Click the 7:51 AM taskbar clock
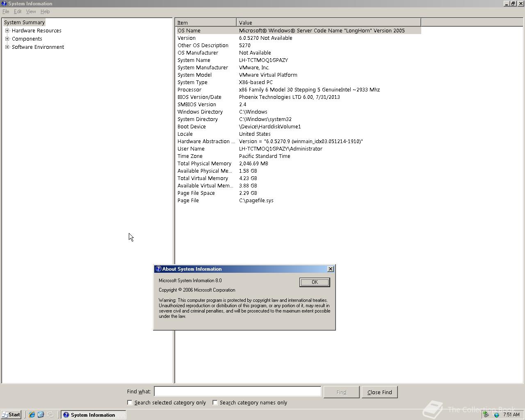 point(511,415)
